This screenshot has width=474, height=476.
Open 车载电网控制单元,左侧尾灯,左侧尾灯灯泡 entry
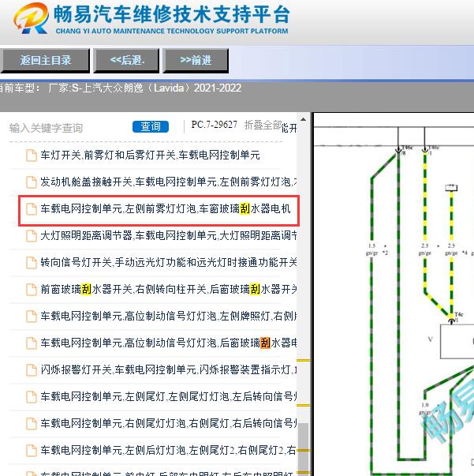pyautogui.click(x=168, y=396)
